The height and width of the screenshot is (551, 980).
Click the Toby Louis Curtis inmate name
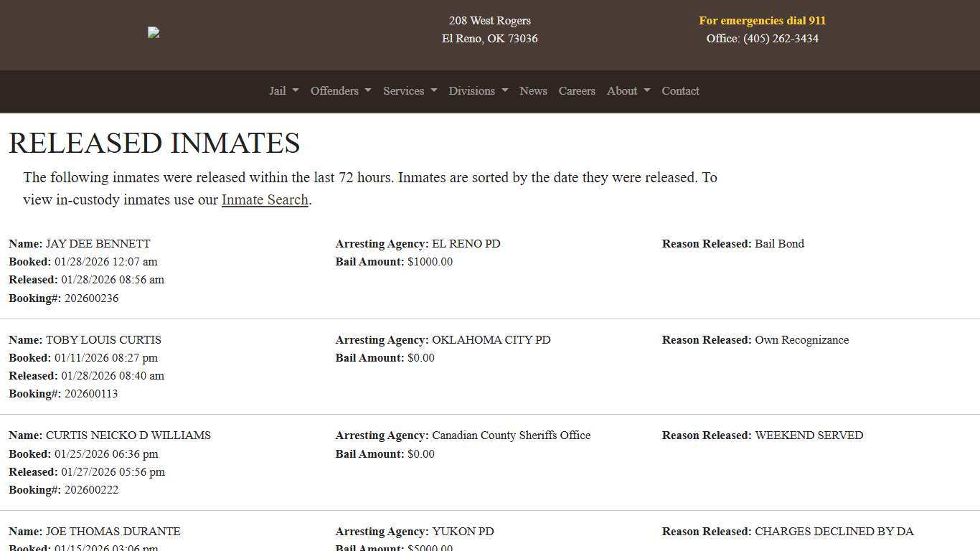(x=103, y=340)
